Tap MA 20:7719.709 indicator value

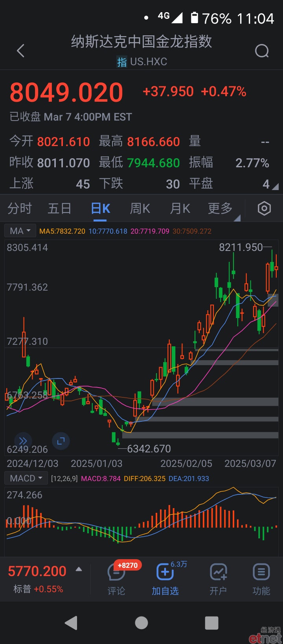[150, 231]
